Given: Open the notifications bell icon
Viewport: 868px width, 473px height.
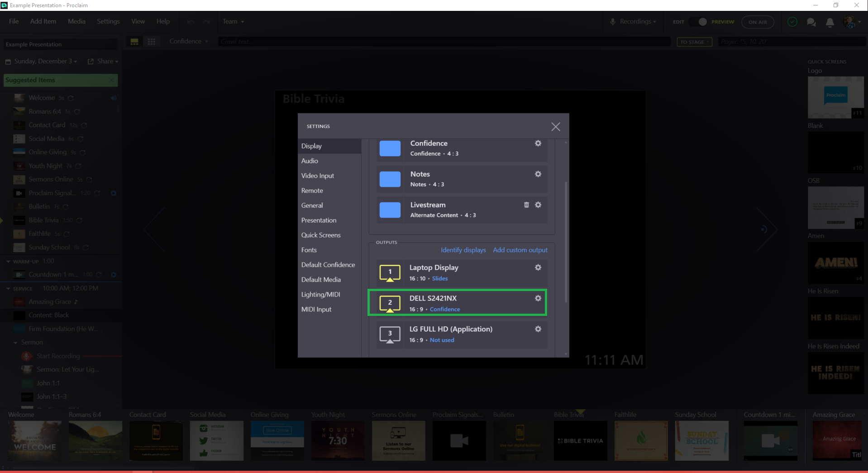Looking at the screenshot, I should point(830,22).
